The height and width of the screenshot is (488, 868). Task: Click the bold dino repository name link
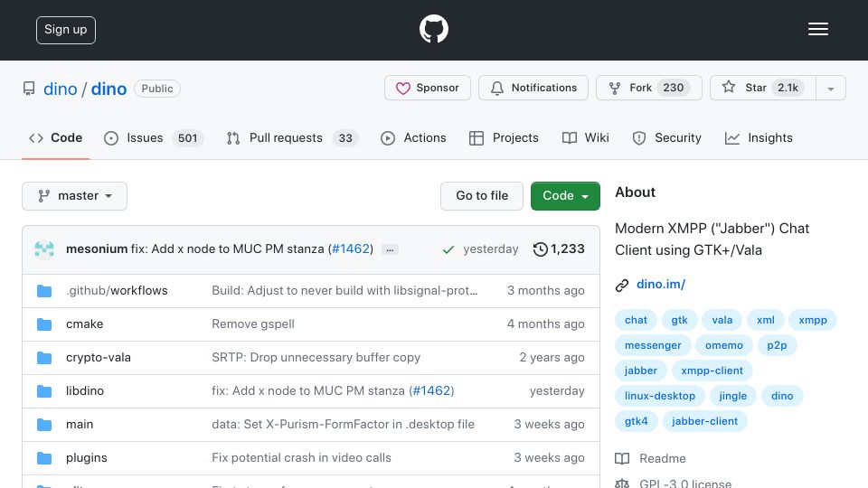(108, 89)
